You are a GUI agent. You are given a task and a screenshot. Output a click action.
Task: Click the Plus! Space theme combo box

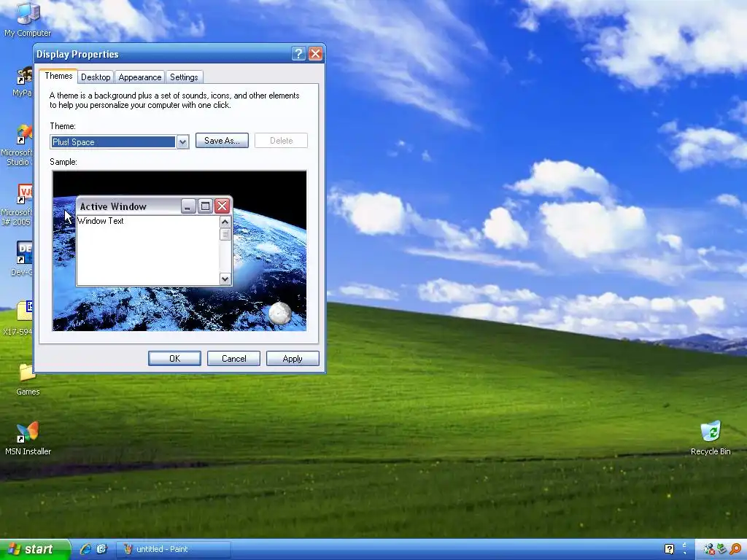[120, 142]
